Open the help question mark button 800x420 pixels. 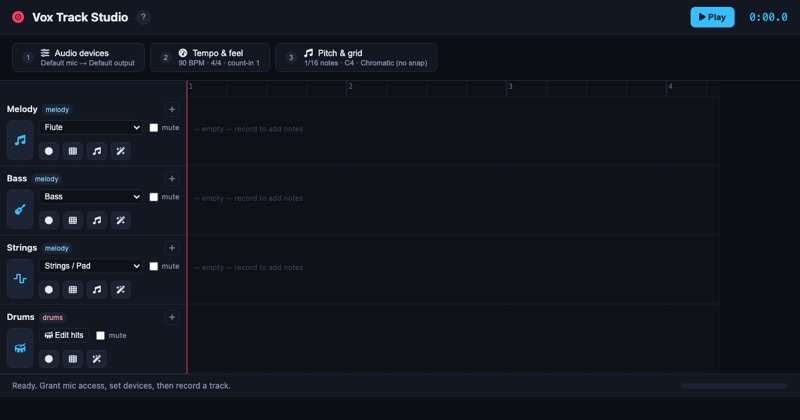143,17
